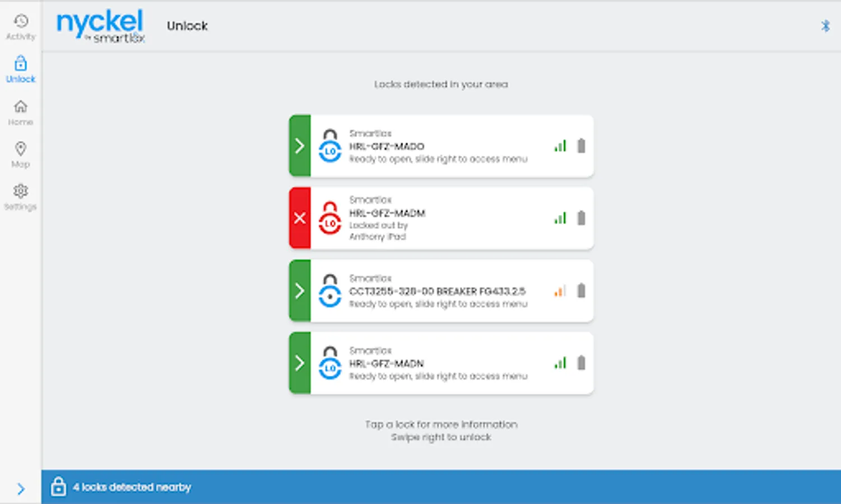
Task: Click signal strength bars on HRL-GFZ-MADN
Action: 560,363
